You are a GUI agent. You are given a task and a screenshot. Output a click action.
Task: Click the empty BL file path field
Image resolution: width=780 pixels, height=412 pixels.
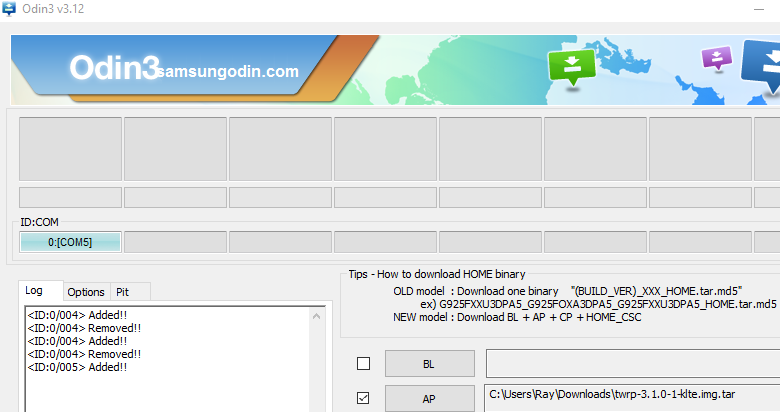click(633, 363)
